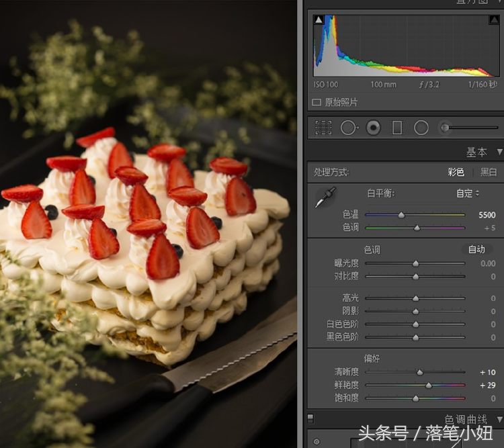The width and height of the screenshot is (504, 448).
Task: Toggle shadow clipping indicator in histogram
Action: (x=319, y=20)
